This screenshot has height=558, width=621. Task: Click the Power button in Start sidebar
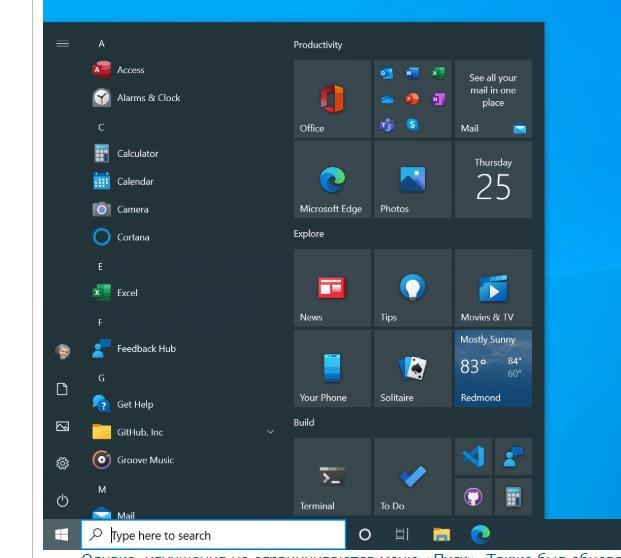pos(63,501)
